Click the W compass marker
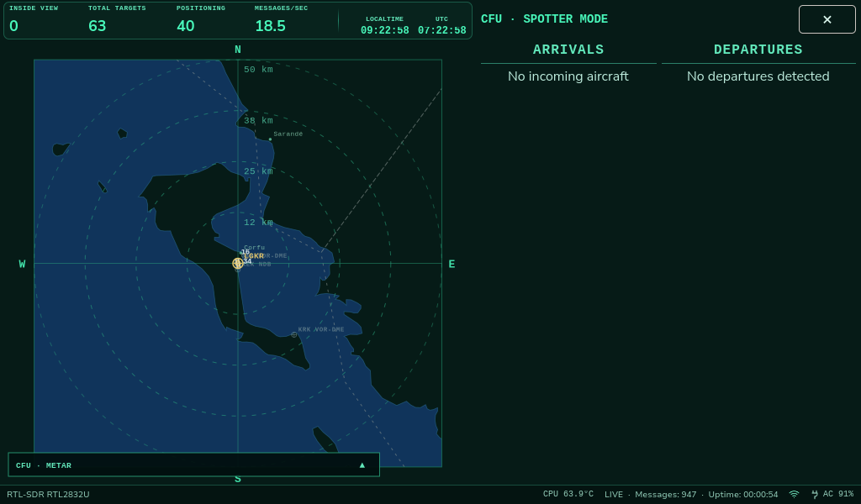Viewport: 861px width, 504px height. point(22,264)
